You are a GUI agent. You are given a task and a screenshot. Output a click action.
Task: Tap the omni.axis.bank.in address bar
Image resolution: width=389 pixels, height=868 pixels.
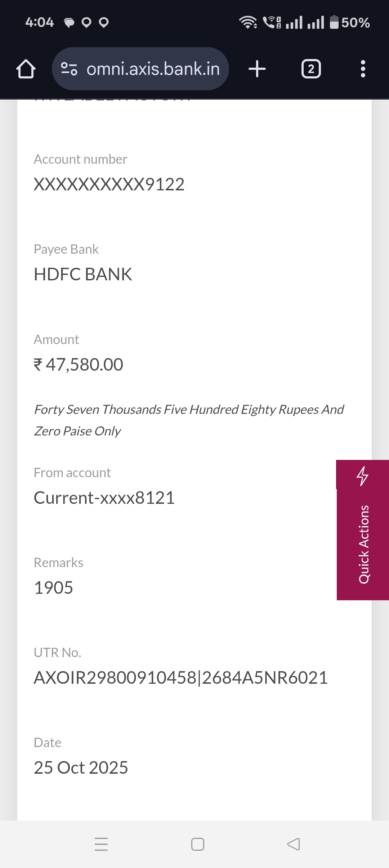pos(153,69)
